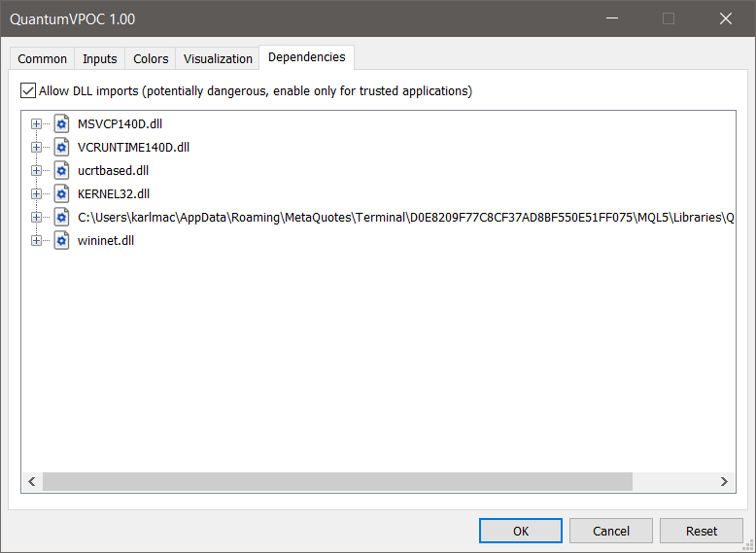Go to the Colors tab
The height and width of the screenshot is (553, 756).
click(151, 59)
